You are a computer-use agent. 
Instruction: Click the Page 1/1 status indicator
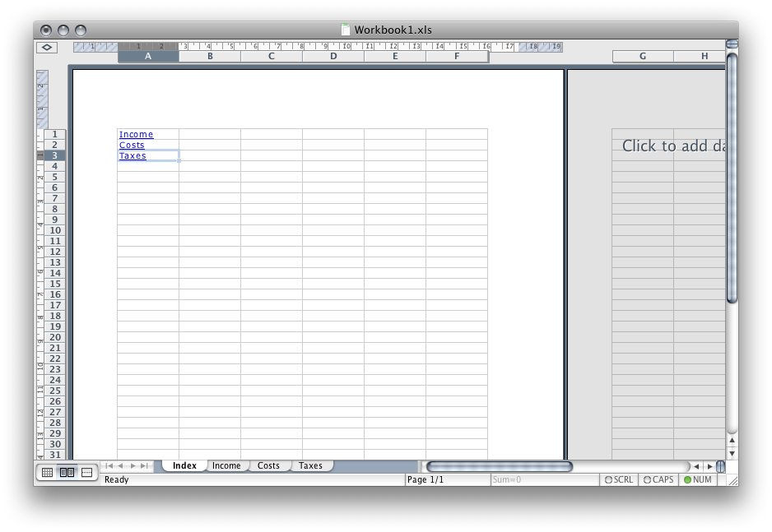tap(447, 479)
